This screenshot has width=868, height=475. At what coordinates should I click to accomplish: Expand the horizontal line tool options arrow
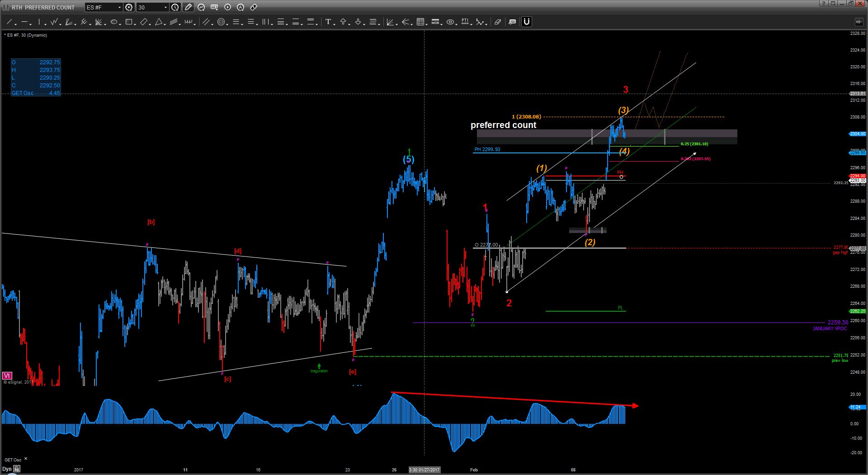click(31, 24)
